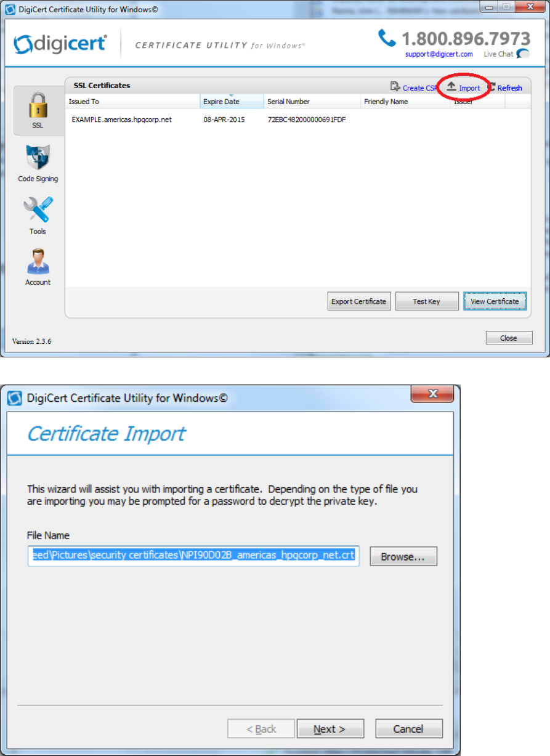Click Import in the SSL toolbar
The height and width of the screenshot is (756, 550).
464,87
